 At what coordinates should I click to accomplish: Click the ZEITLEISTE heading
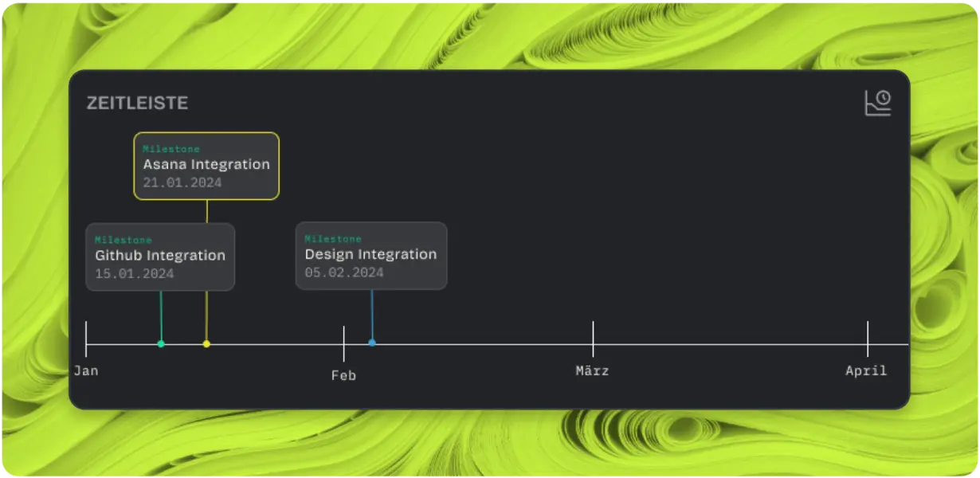click(138, 103)
